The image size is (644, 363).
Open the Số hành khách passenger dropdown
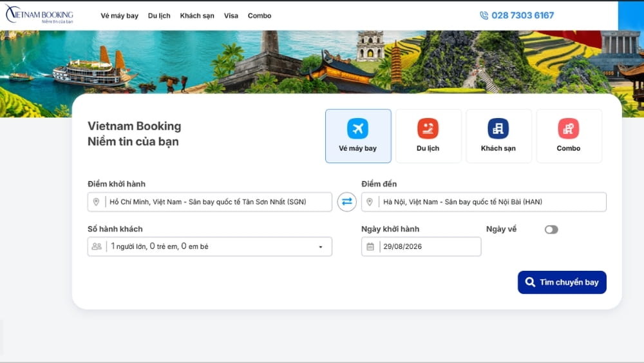[210, 247]
